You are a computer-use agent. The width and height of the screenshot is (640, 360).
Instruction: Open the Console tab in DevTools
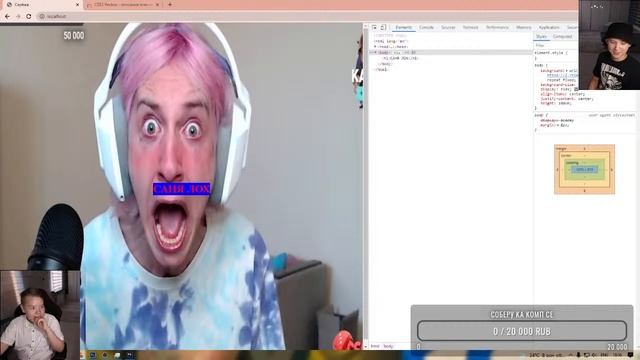tap(427, 27)
